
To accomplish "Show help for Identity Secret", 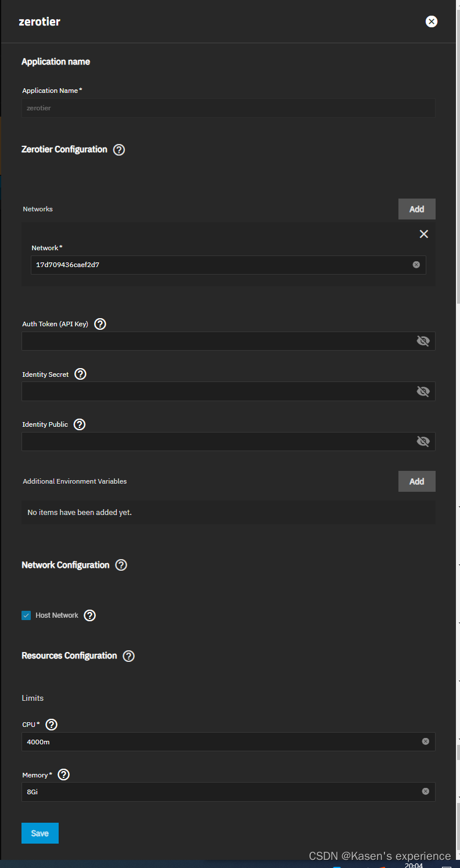I will (x=81, y=374).
